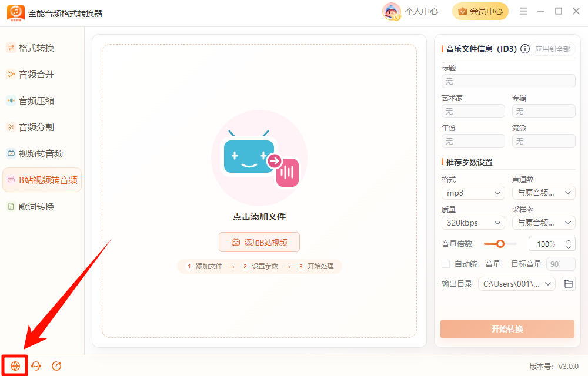
Task: Click the 100% volume value field
Action: [x=546, y=244]
